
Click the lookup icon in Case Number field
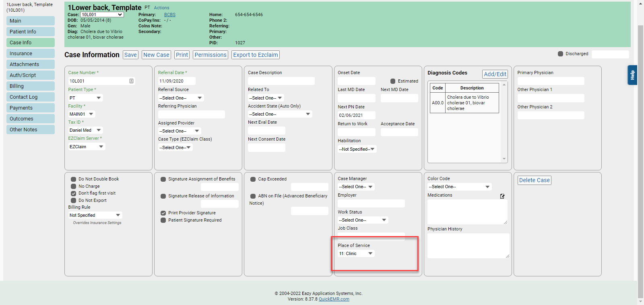pyautogui.click(x=131, y=81)
